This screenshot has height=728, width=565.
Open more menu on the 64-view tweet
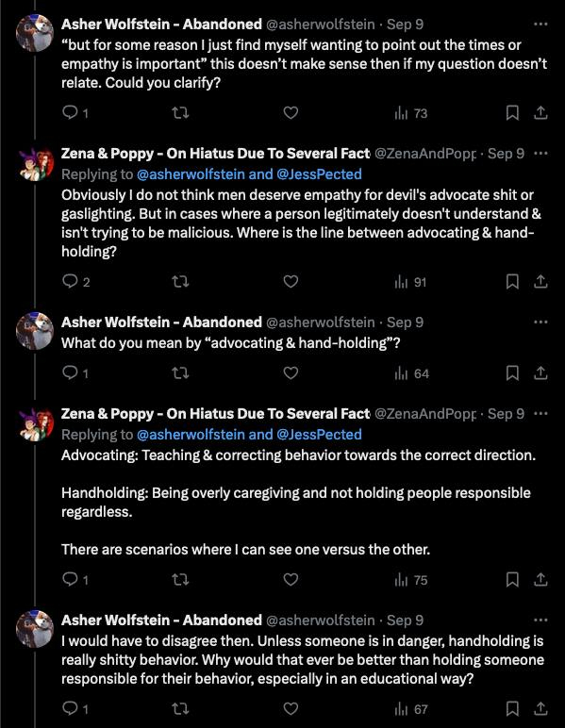point(540,322)
